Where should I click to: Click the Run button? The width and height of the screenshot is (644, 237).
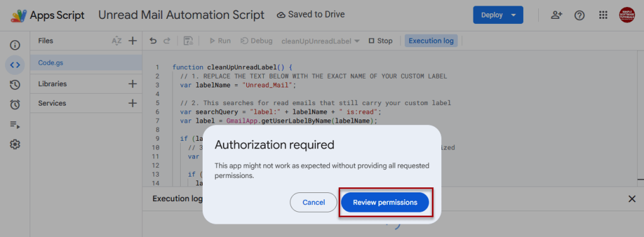click(220, 41)
